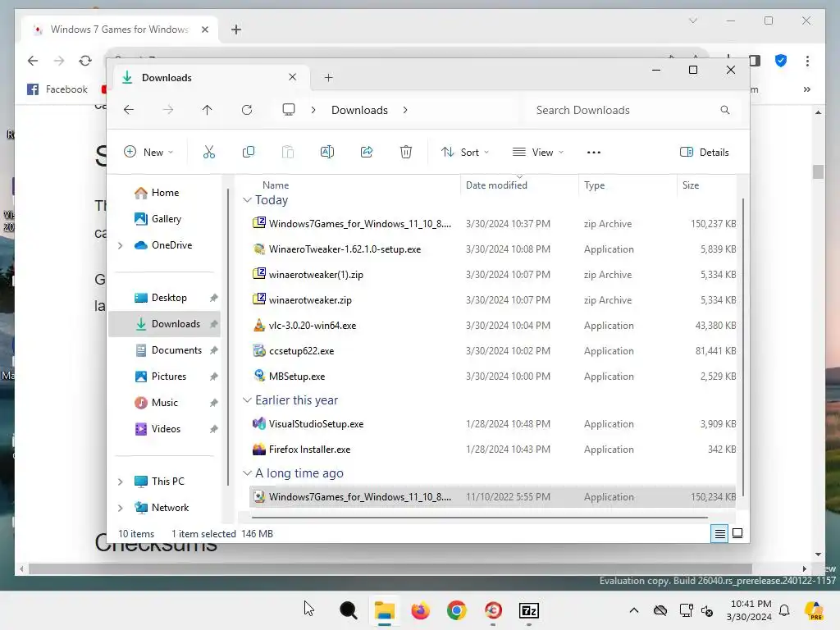Viewport: 840px width, 630px height.
Task: Close the Downloads Explorer tab
Action: (x=293, y=77)
